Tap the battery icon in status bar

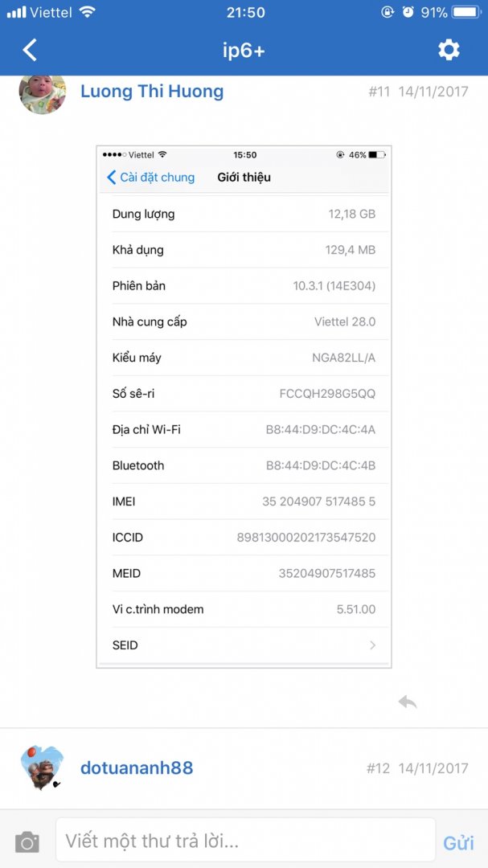(466, 13)
